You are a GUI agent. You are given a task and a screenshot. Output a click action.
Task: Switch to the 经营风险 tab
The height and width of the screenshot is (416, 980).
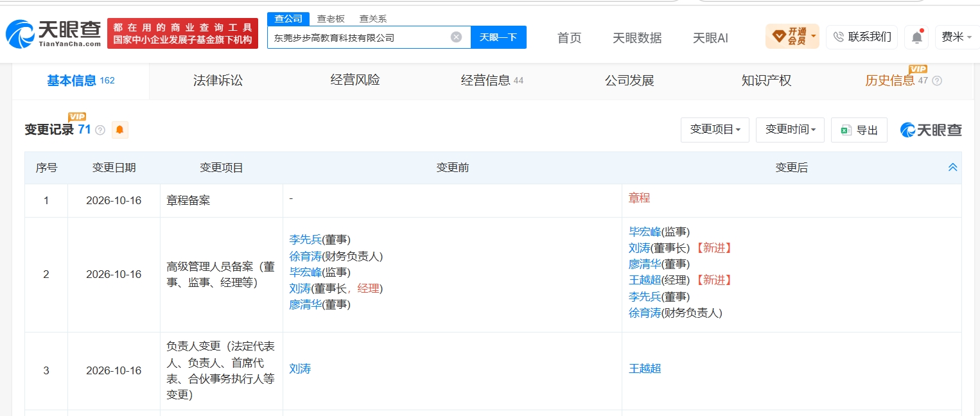pyautogui.click(x=355, y=81)
